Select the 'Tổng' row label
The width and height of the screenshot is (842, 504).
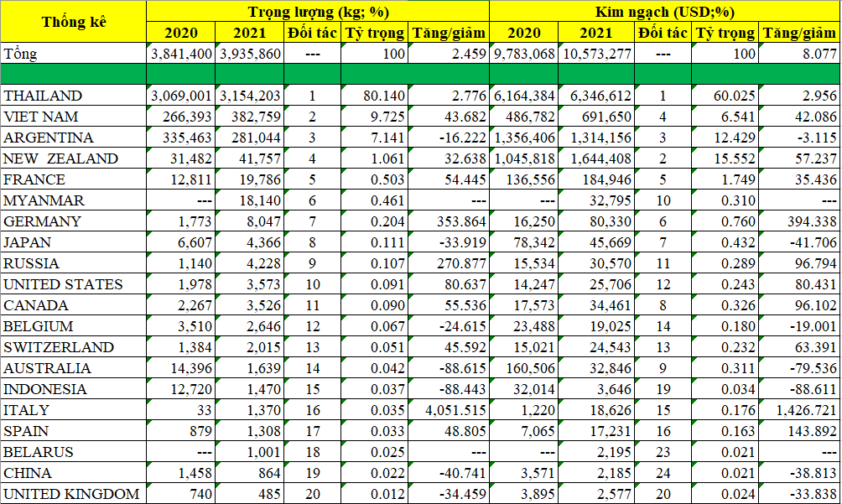point(74,54)
